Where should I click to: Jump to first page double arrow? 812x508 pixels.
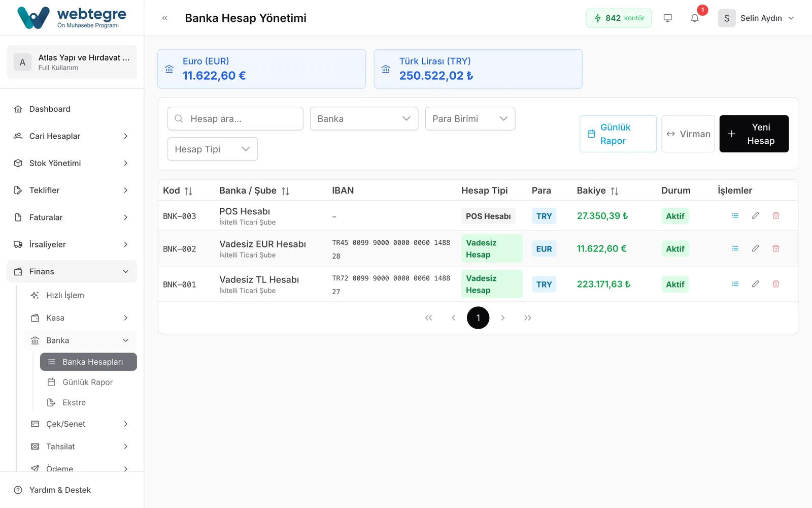click(429, 318)
